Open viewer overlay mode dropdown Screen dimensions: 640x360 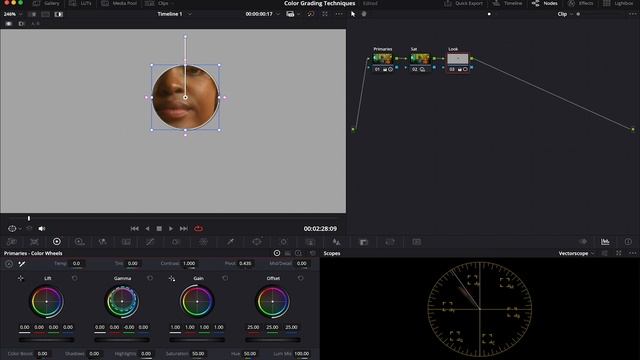[x=293, y=14]
